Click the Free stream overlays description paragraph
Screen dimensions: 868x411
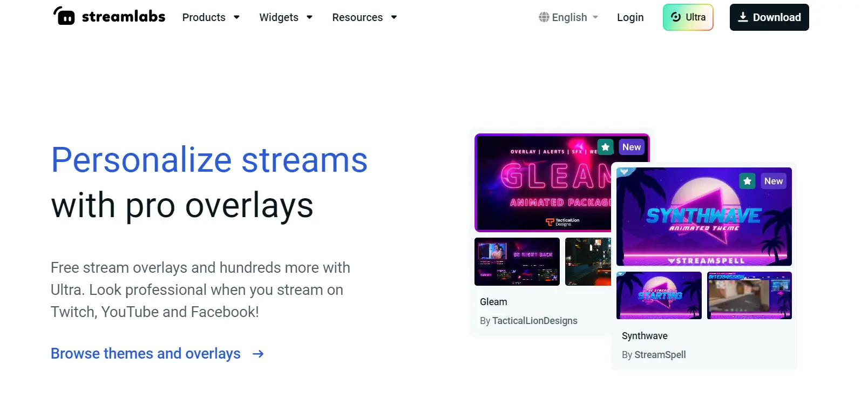[x=200, y=289]
